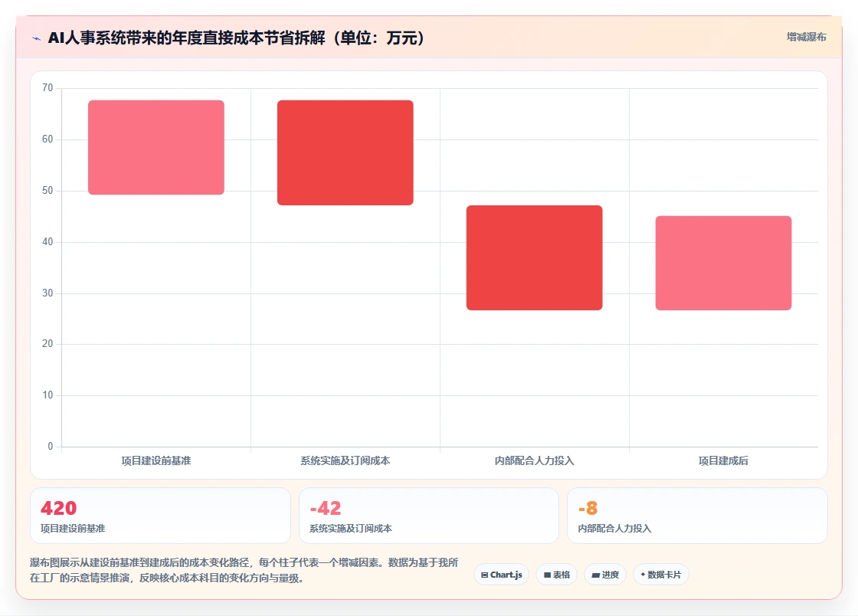Click the 项目建成后 pink bar
858x616 pixels.
point(723,263)
